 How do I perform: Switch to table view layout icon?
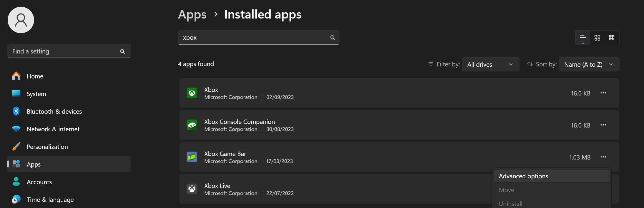[611, 38]
